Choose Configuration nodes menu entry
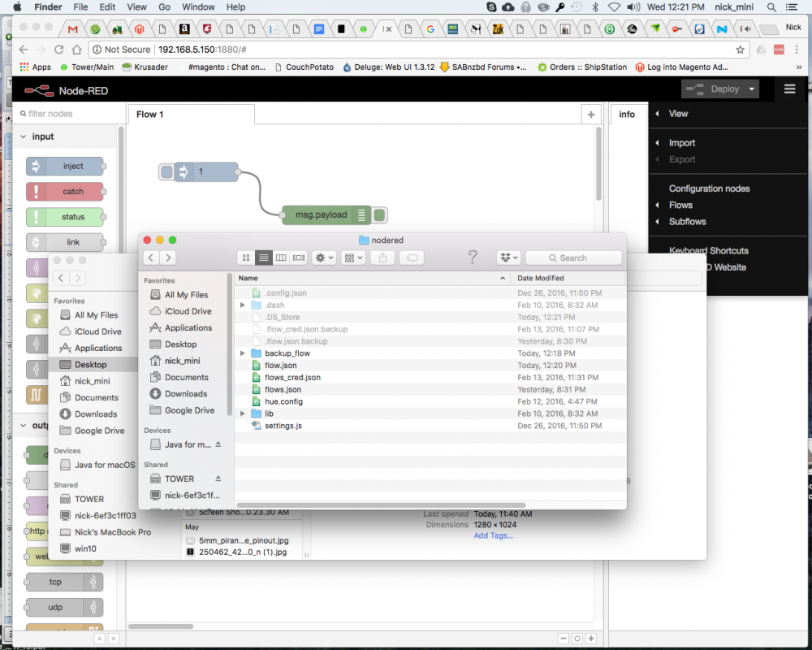 pos(709,188)
